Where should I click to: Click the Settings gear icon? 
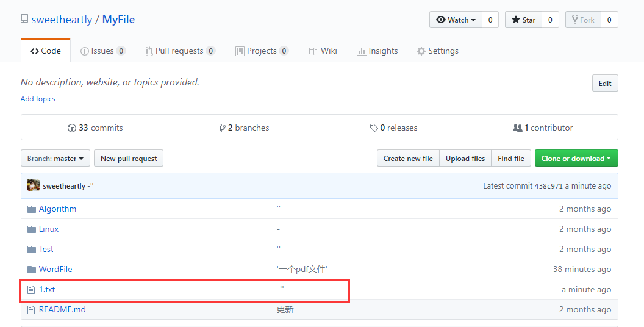[421, 51]
